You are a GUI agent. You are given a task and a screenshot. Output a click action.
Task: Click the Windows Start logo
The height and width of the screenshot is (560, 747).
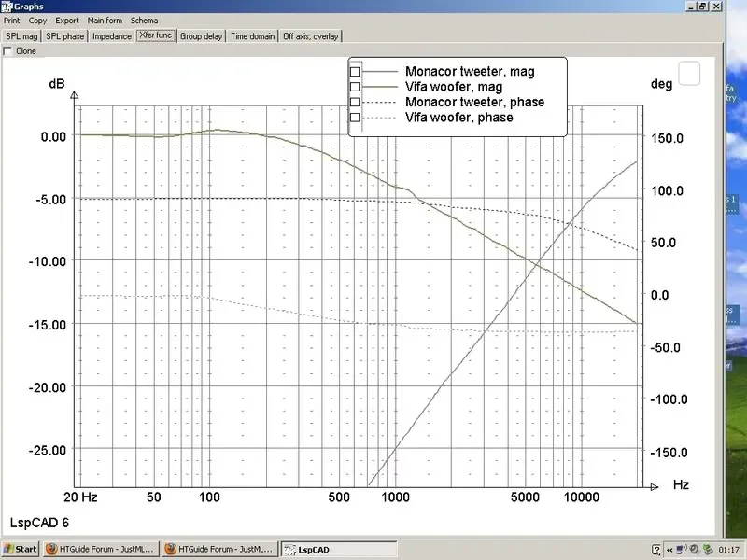tap(8, 549)
